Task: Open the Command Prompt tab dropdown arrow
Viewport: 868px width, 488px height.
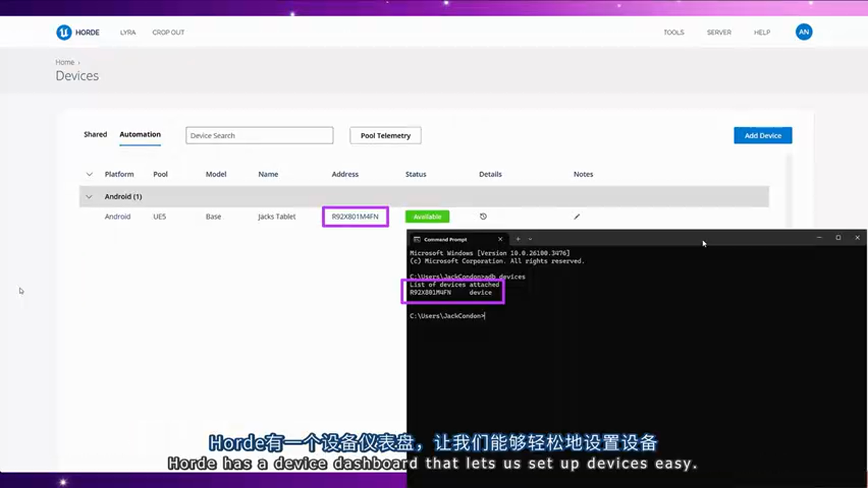Action: [530, 239]
